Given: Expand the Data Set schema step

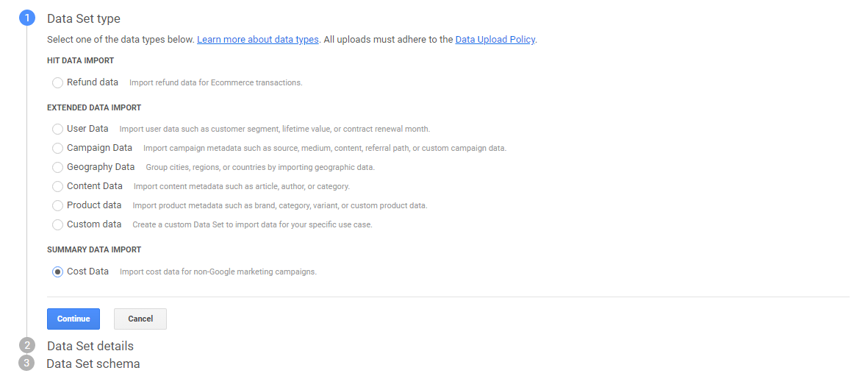Looking at the screenshot, I should pyautogui.click(x=93, y=364).
